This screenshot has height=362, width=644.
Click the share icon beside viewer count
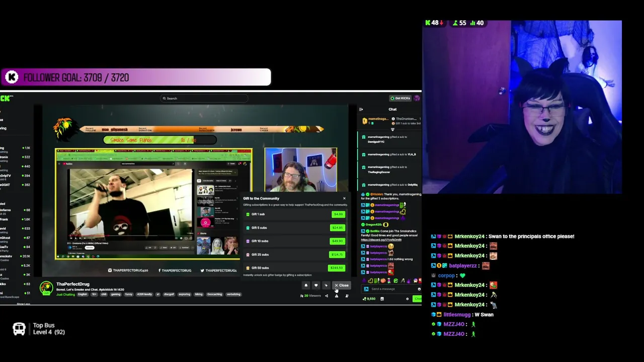(326, 296)
